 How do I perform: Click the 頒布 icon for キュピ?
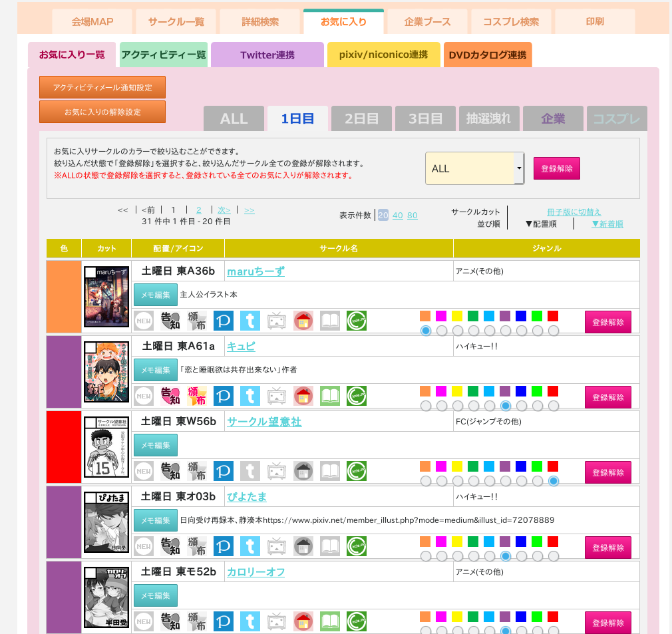point(196,395)
